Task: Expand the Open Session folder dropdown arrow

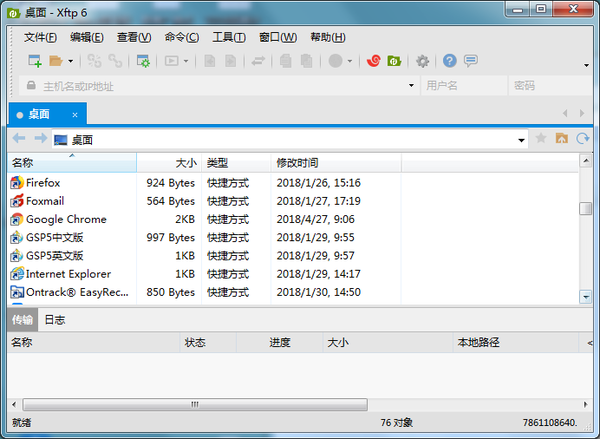Action: pyautogui.click(x=70, y=61)
